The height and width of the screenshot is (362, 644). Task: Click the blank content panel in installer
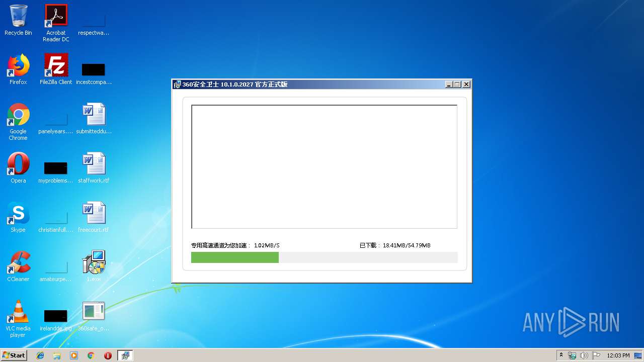324,166
